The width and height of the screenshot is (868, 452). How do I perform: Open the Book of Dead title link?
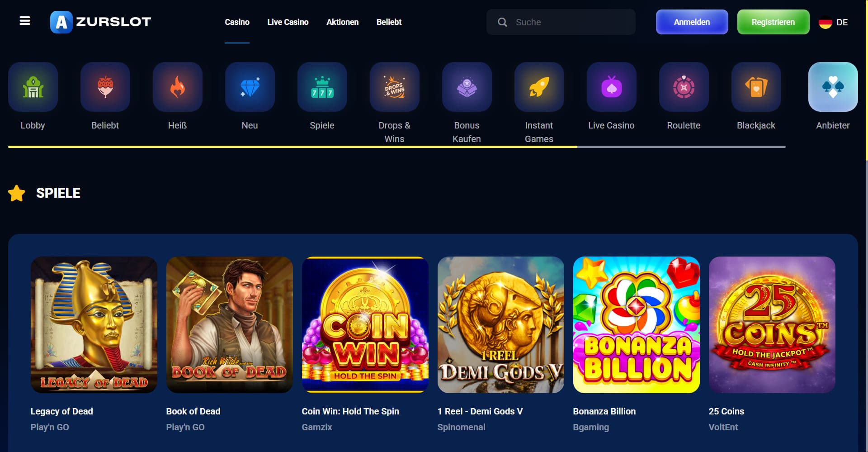coord(193,411)
